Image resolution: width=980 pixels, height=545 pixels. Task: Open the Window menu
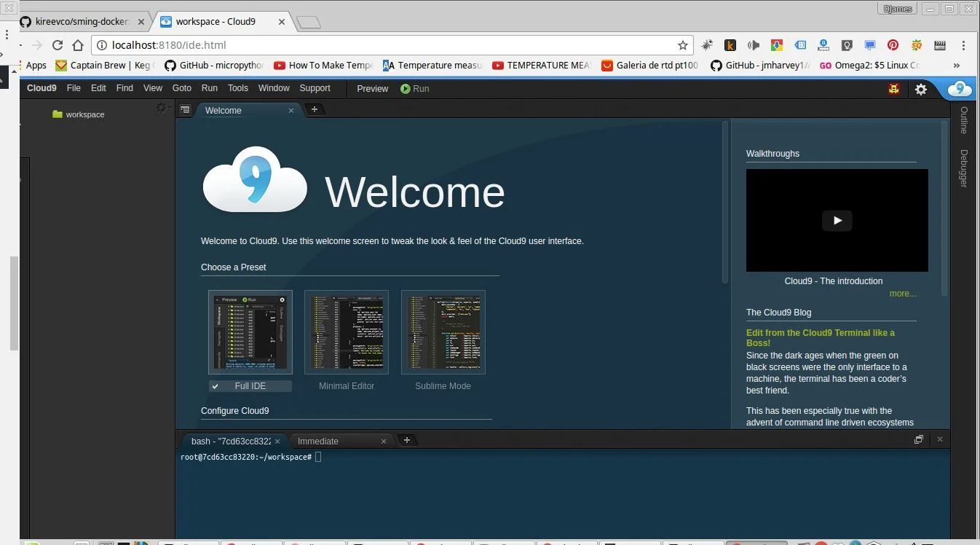(274, 89)
